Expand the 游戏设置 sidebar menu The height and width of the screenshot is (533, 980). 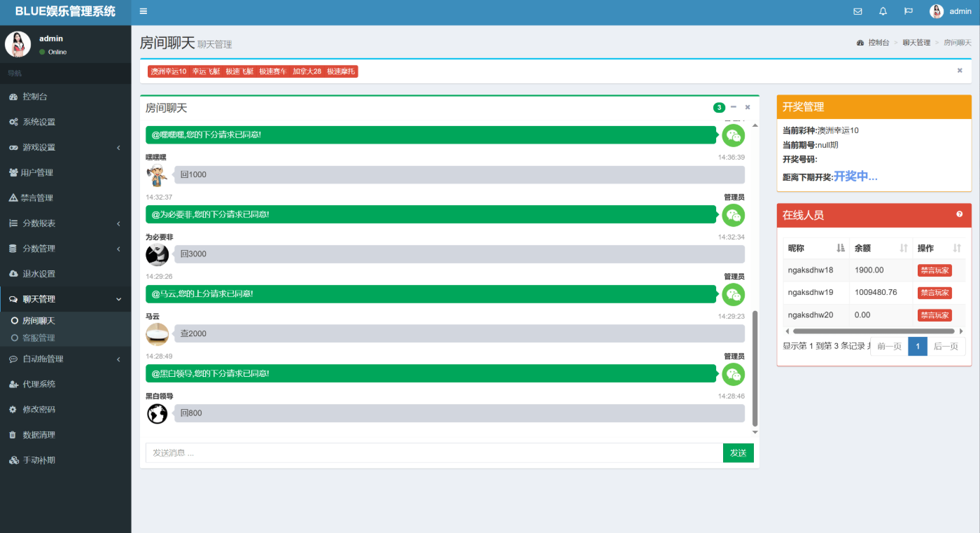coord(65,148)
